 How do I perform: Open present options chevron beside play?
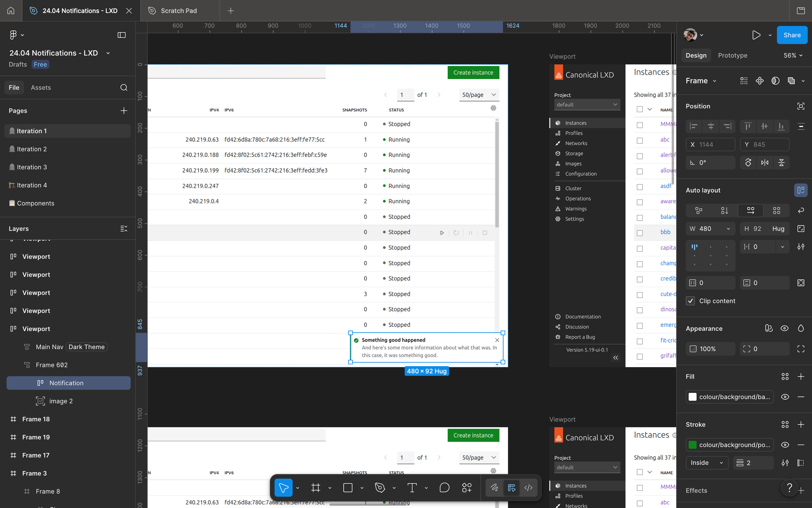click(770, 35)
